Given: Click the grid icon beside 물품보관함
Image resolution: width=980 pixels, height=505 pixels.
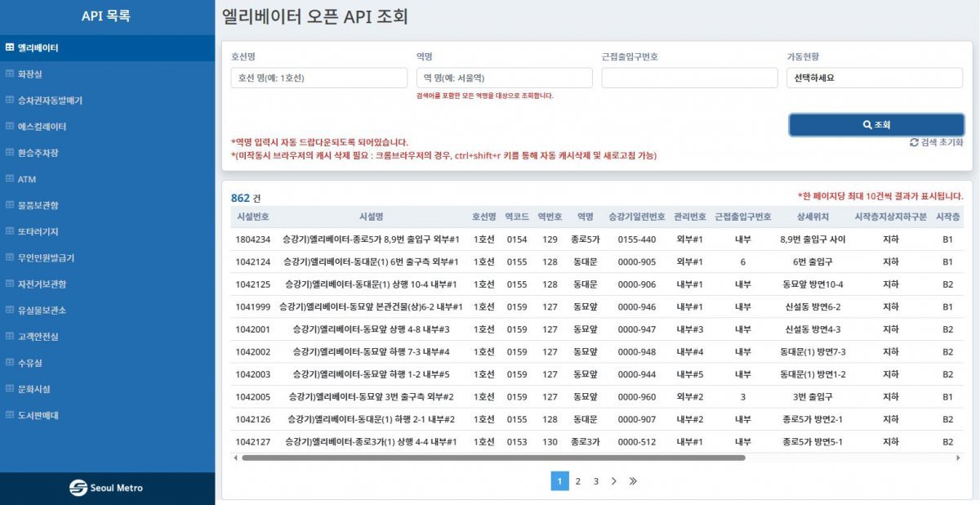Looking at the screenshot, I should (10, 205).
